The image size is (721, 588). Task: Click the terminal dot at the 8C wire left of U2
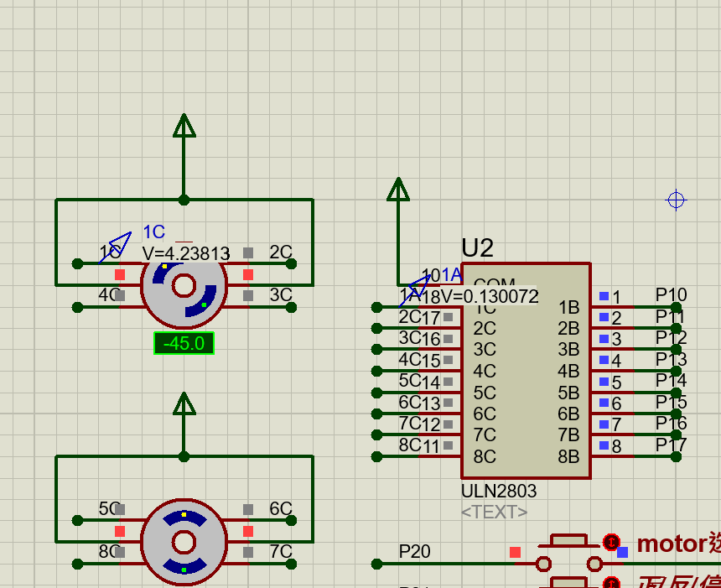pyautogui.click(x=376, y=456)
